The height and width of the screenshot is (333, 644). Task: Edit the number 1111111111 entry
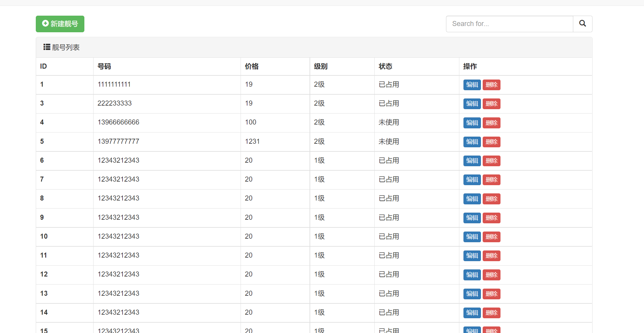point(472,85)
